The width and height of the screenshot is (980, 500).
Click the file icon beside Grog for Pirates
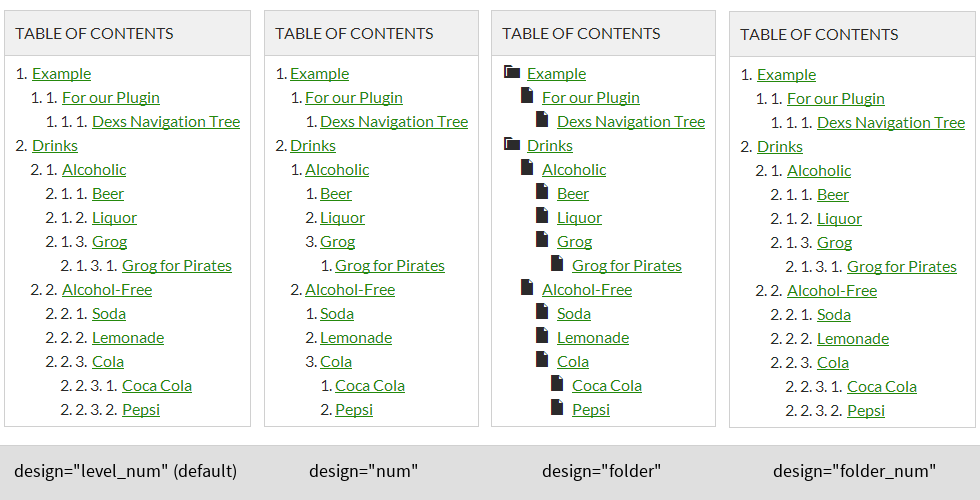click(x=557, y=263)
